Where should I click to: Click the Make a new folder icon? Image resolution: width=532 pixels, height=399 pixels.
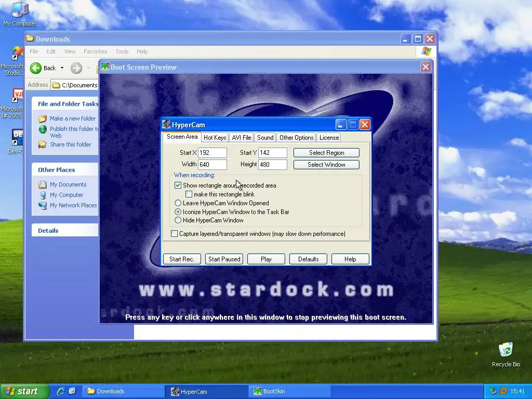[43, 118]
